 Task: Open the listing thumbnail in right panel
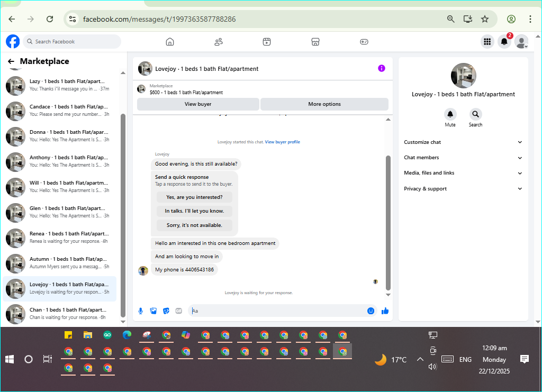click(x=463, y=76)
